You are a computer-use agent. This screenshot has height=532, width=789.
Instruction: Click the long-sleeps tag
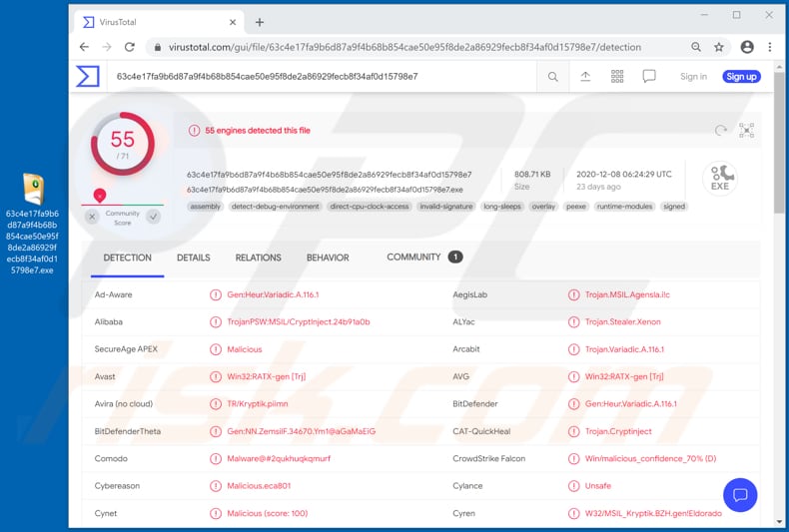502,207
